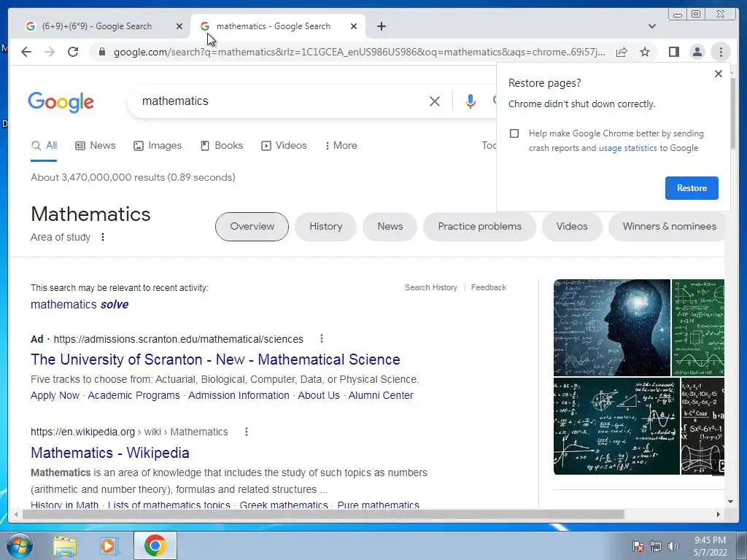Open the Chrome profile avatar

[x=697, y=52]
